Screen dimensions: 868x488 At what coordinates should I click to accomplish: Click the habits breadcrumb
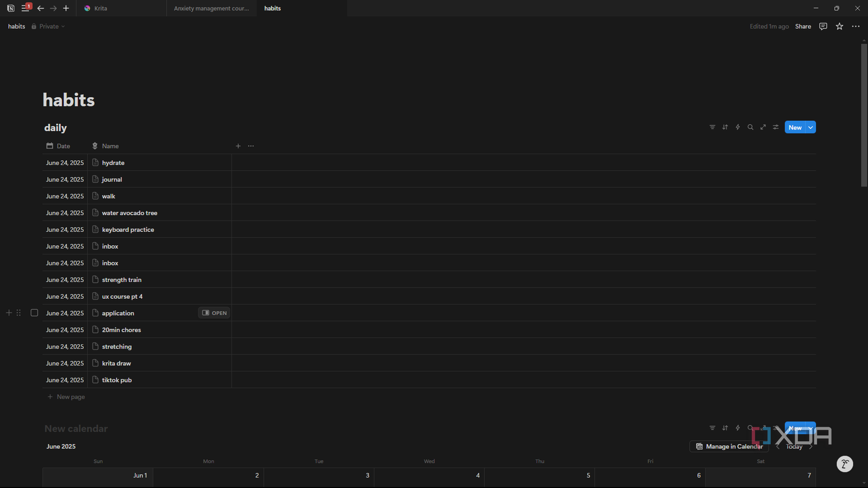click(17, 27)
